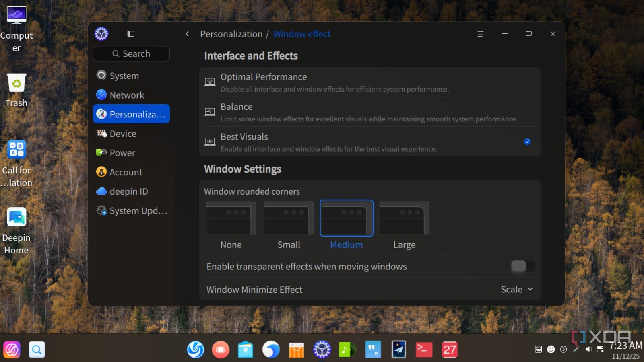The height and width of the screenshot is (362, 644).
Task: Select Best Visuals mode
Action: coord(369,142)
